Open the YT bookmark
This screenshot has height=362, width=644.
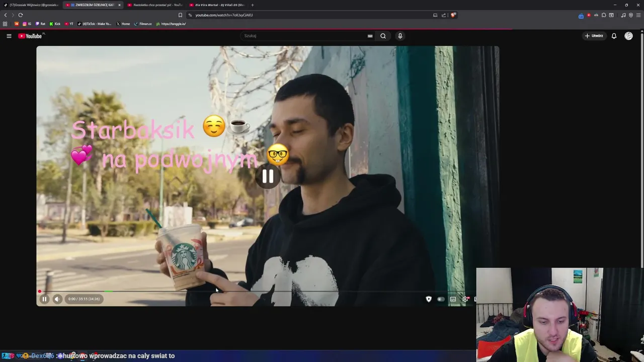tap(69, 24)
